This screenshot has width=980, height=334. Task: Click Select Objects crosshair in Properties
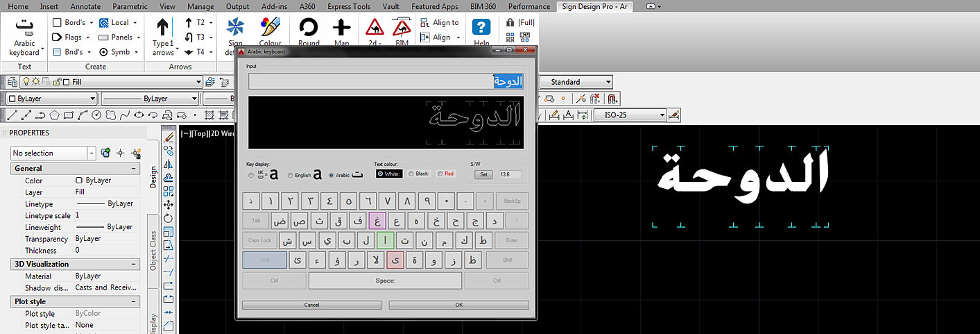point(121,153)
